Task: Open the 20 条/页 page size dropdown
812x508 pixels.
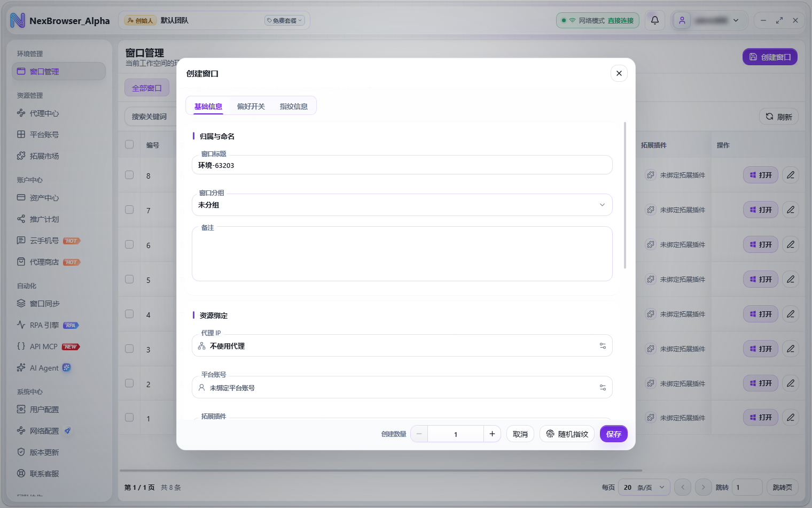Action: tap(644, 487)
